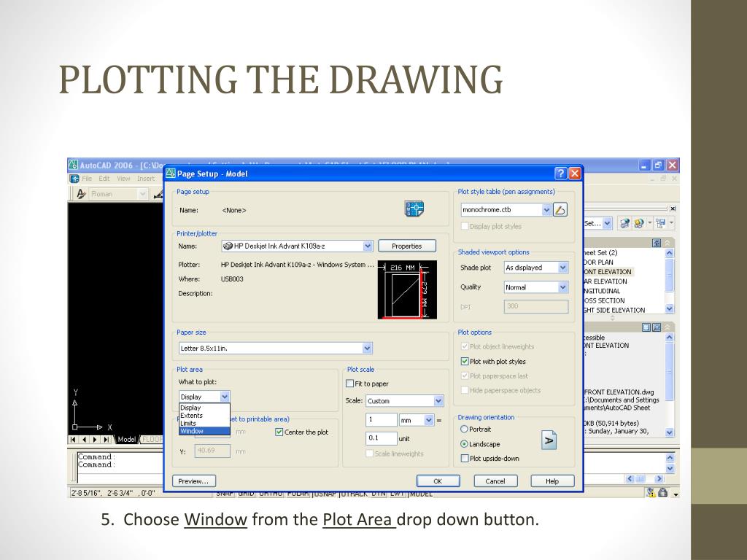Click the sheet list vertical scrollbar thumb
The width and height of the screenshot is (747, 560).
tap(669, 275)
